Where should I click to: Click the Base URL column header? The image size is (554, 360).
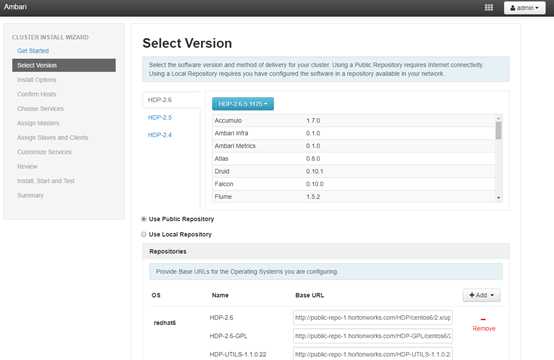click(310, 295)
